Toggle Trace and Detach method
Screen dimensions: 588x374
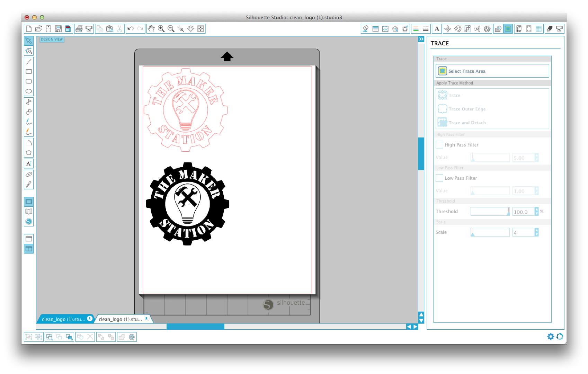click(x=467, y=122)
